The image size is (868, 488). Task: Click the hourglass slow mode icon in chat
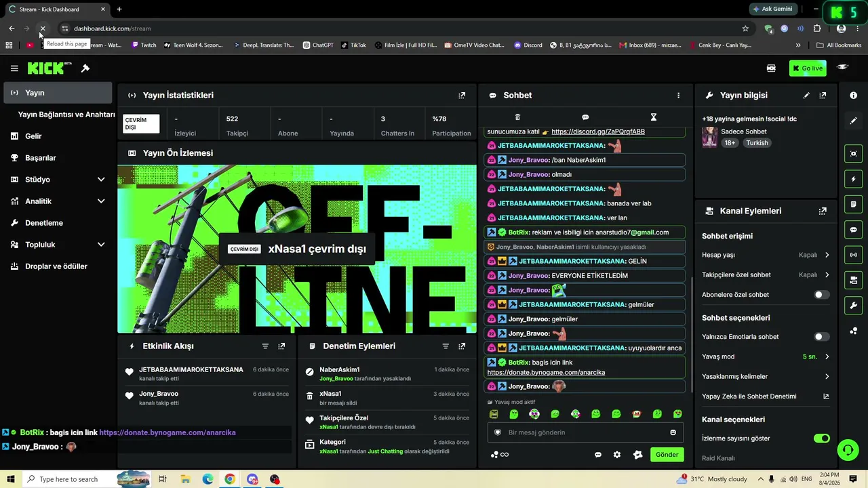[x=654, y=117]
